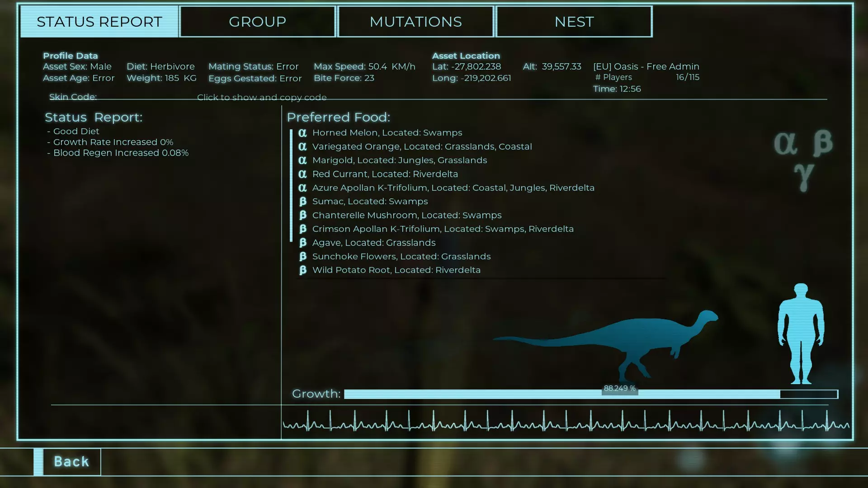Open the Group tab
This screenshot has width=868, height=488.
click(x=257, y=22)
